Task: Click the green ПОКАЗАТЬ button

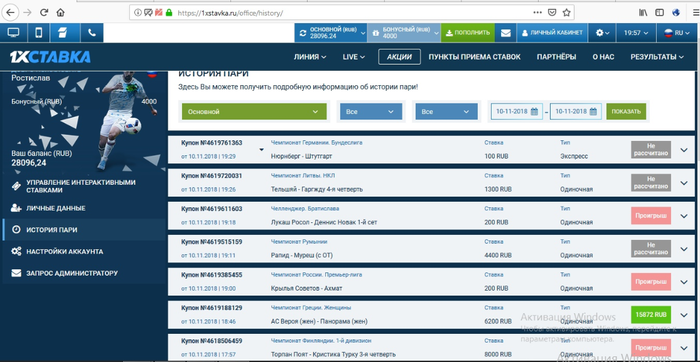Action: pos(626,112)
